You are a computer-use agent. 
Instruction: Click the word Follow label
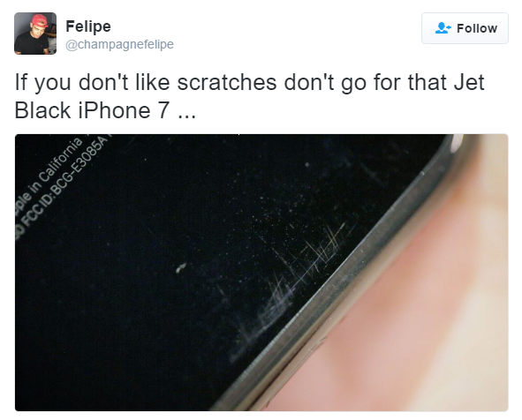(x=477, y=28)
